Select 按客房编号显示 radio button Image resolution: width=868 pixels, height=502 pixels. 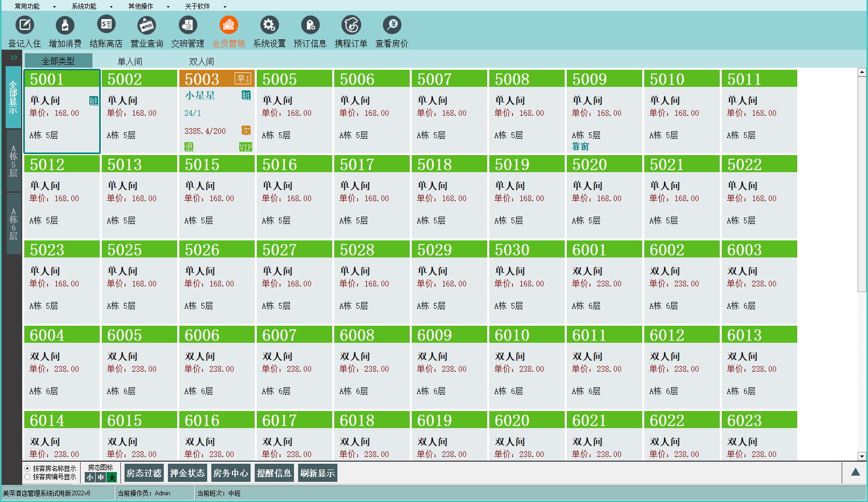pos(27,477)
